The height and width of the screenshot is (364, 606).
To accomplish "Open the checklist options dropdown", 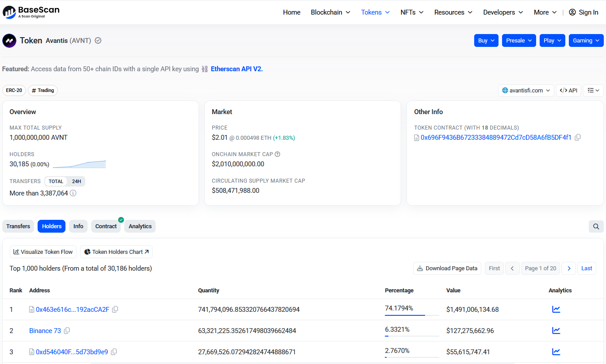I will [593, 90].
